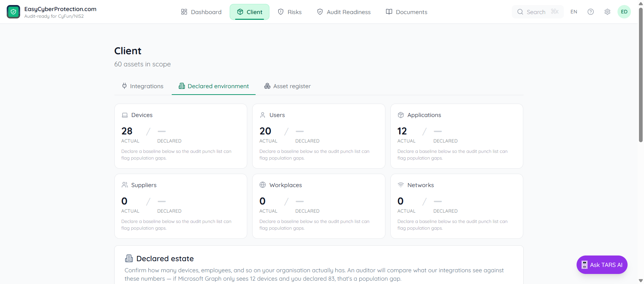Click the Users DECLARED label
Screen dimensions: 644x284
tap(308, 141)
